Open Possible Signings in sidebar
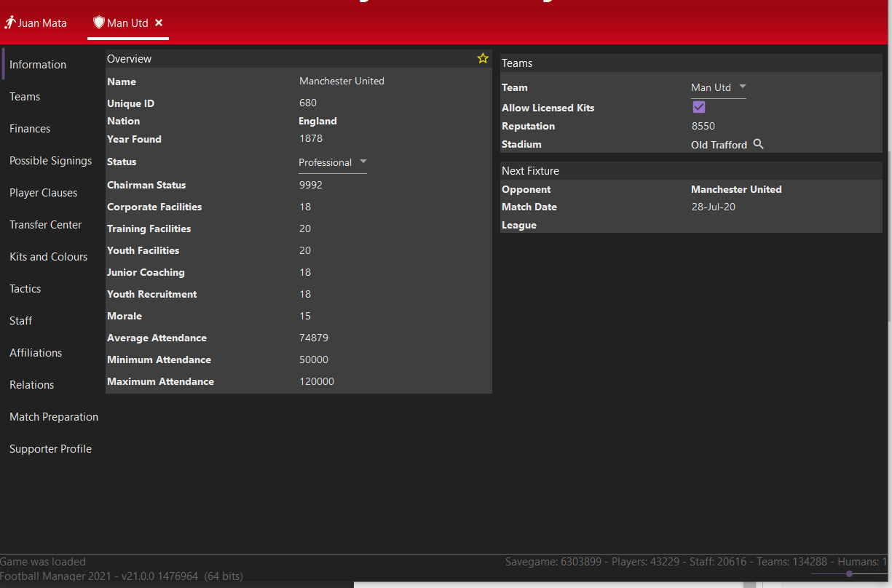The image size is (892, 588). [x=51, y=161]
